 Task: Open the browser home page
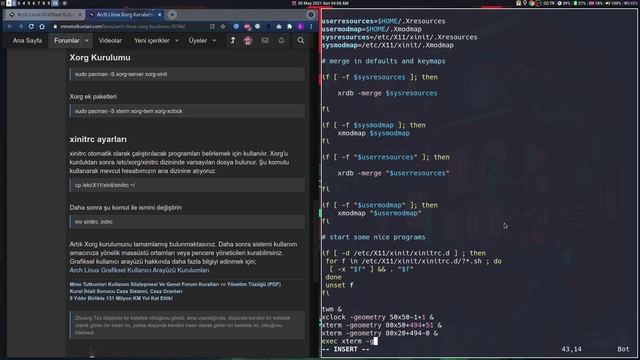point(42,27)
